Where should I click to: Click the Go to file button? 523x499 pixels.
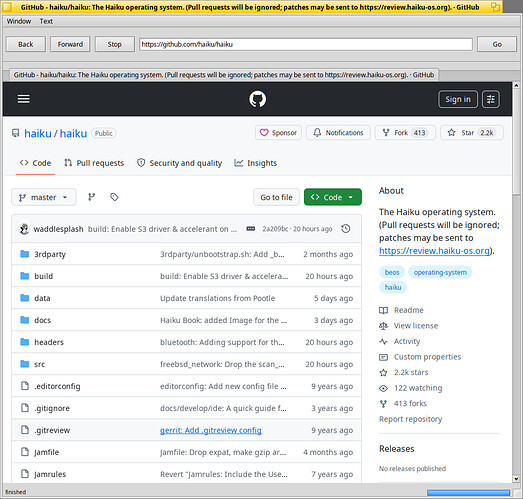(x=276, y=197)
